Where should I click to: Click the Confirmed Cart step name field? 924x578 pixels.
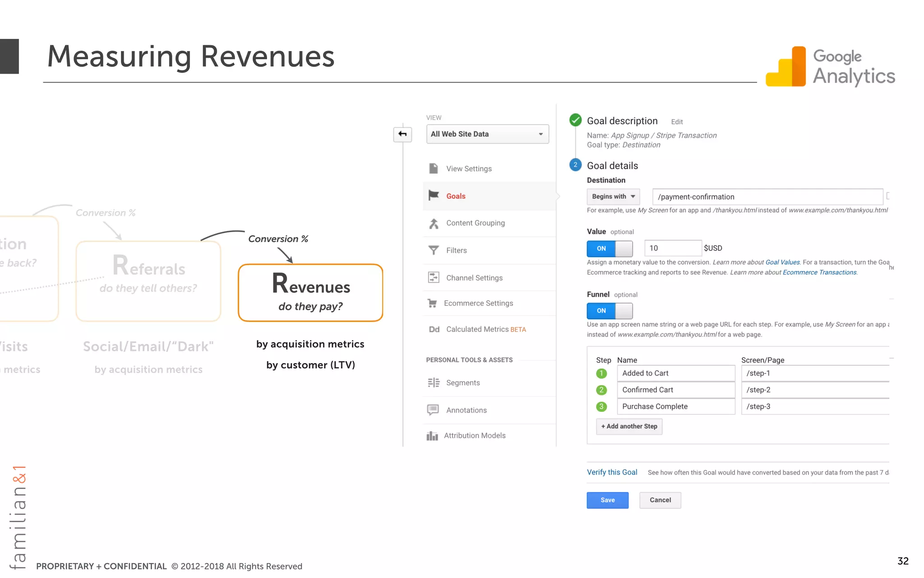(x=676, y=390)
